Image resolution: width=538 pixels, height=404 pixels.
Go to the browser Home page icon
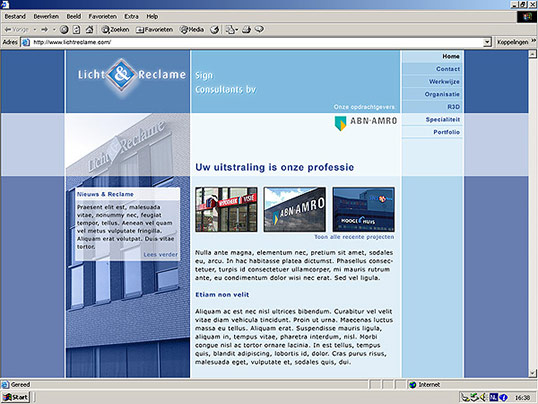pyautogui.click(x=89, y=30)
